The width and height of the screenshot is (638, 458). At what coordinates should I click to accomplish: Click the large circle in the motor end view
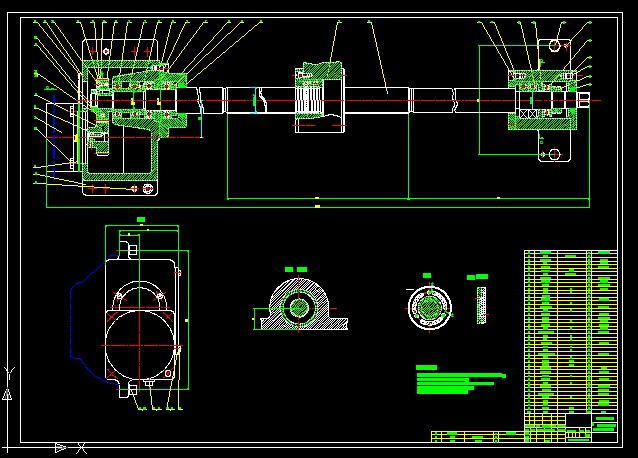click(141, 343)
